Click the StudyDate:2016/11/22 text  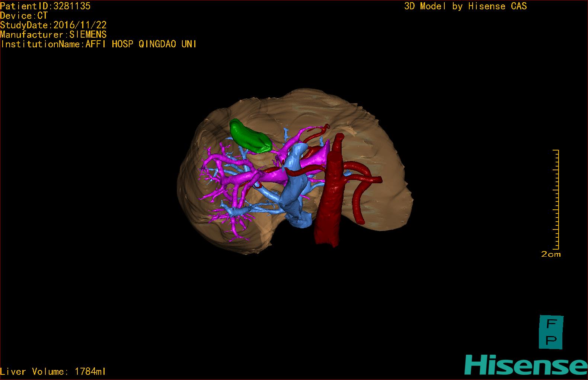(x=54, y=25)
